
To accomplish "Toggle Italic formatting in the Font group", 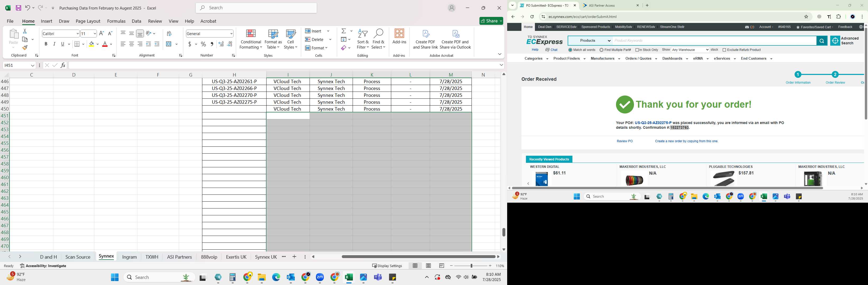I will (54, 44).
